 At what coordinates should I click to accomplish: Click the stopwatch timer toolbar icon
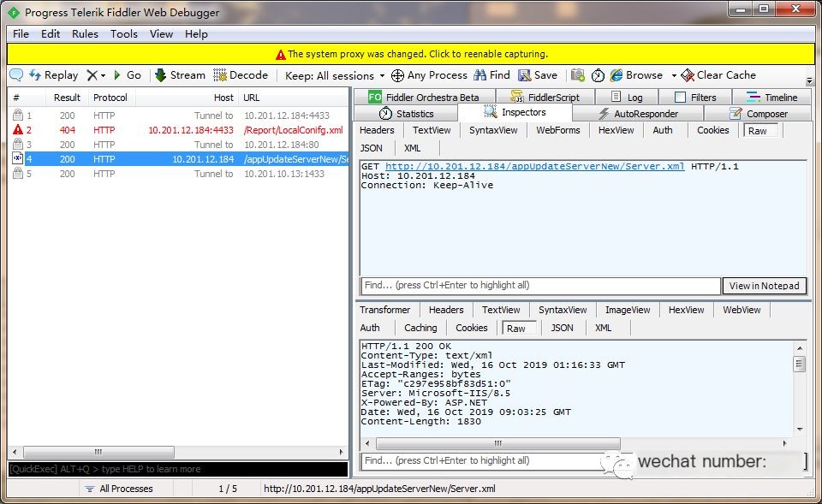tap(598, 75)
